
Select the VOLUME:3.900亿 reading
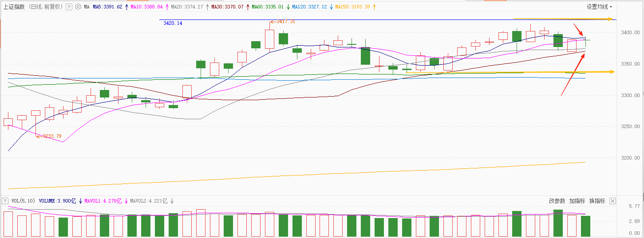point(57,201)
